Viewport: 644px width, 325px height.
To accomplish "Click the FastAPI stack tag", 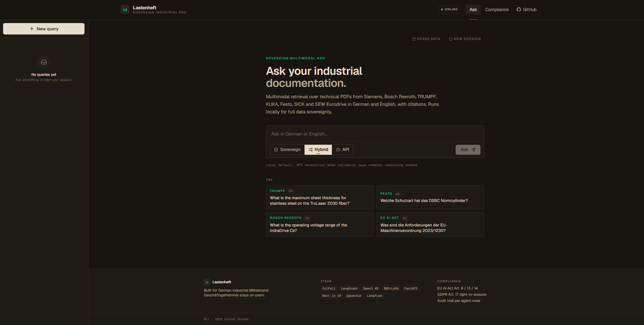I will point(410,288).
